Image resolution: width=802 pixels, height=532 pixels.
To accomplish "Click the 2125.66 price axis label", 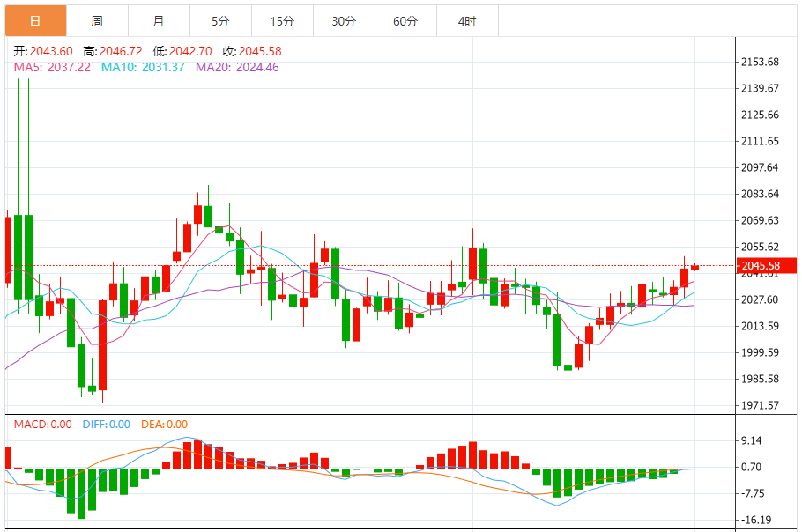I will click(760, 115).
